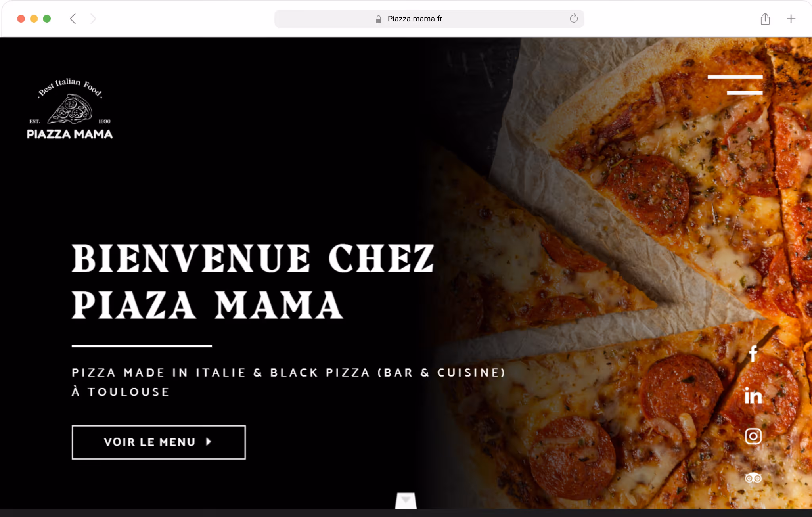Open the hamburger navigation menu

pos(735,84)
